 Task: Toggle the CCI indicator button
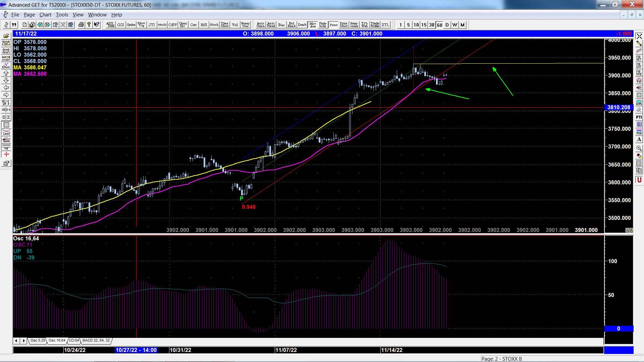pos(121,25)
